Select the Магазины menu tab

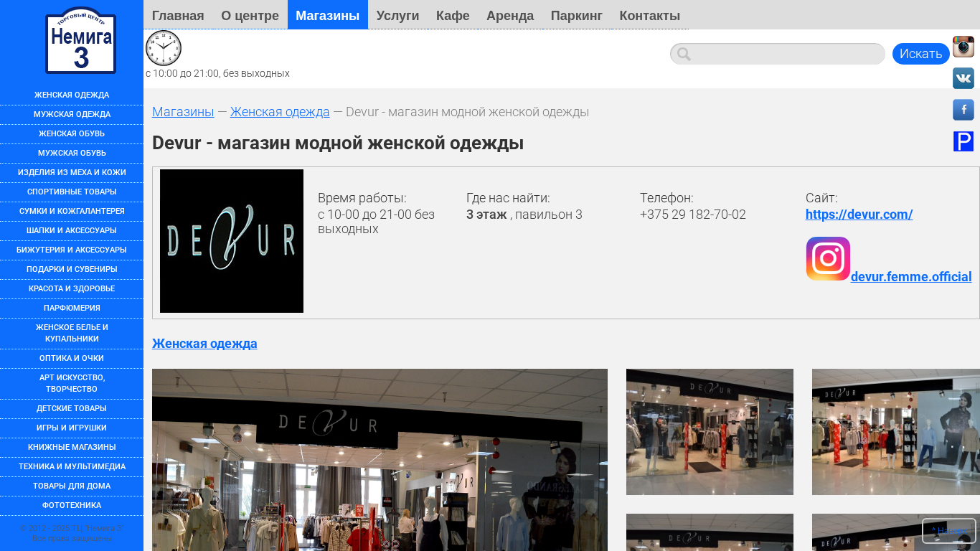point(328,15)
